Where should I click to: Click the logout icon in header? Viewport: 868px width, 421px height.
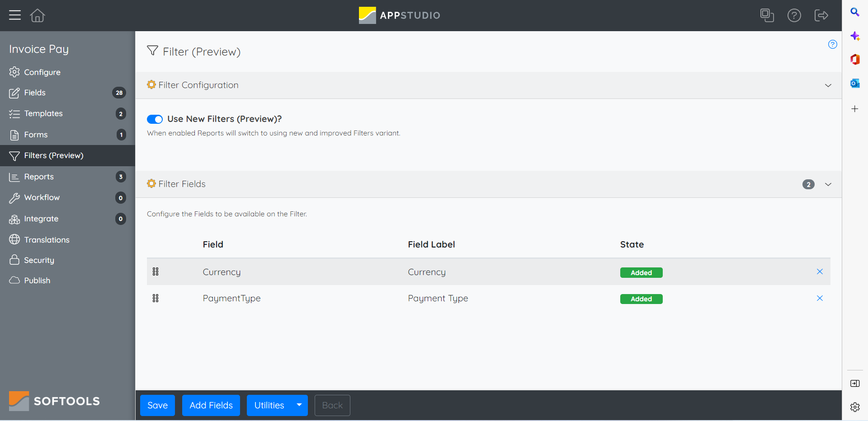821,15
